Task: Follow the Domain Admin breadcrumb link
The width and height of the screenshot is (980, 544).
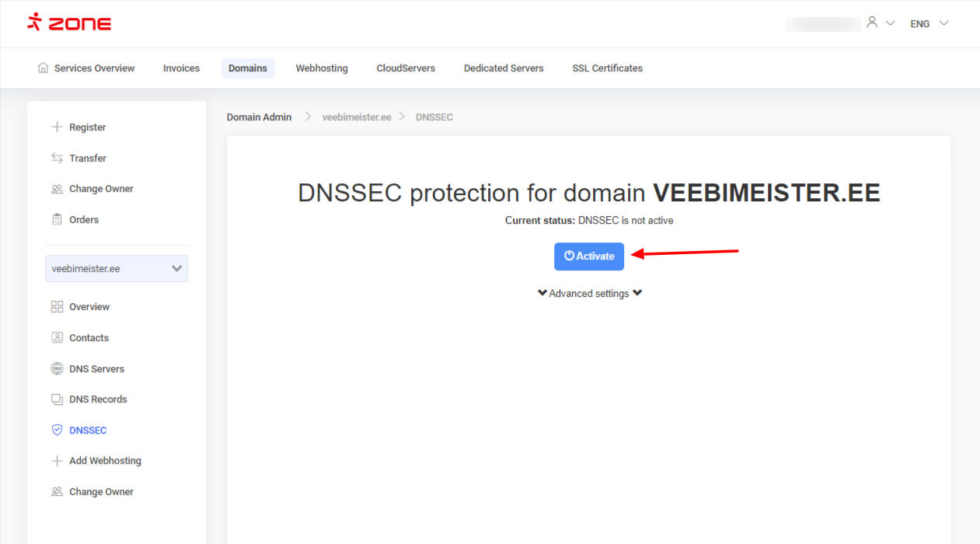Action: point(259,117)
